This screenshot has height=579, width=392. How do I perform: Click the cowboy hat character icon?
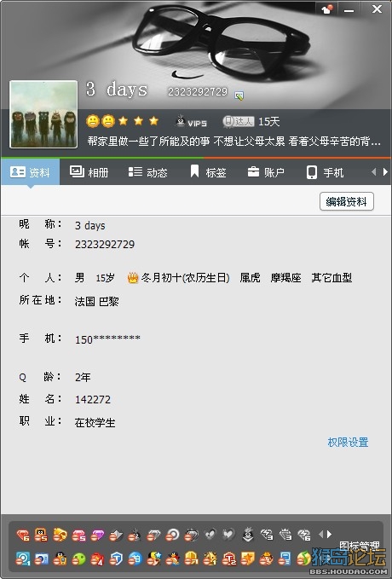[x=266, y=559]
